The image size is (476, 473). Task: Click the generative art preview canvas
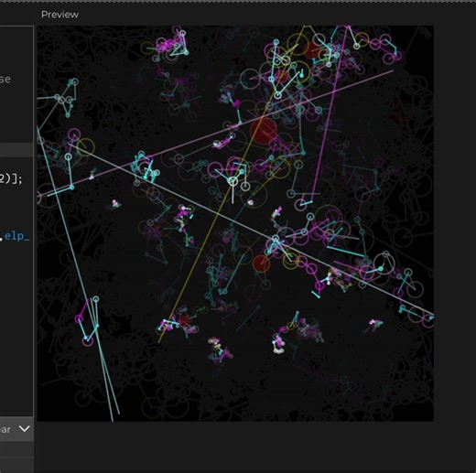pos(235,223)
